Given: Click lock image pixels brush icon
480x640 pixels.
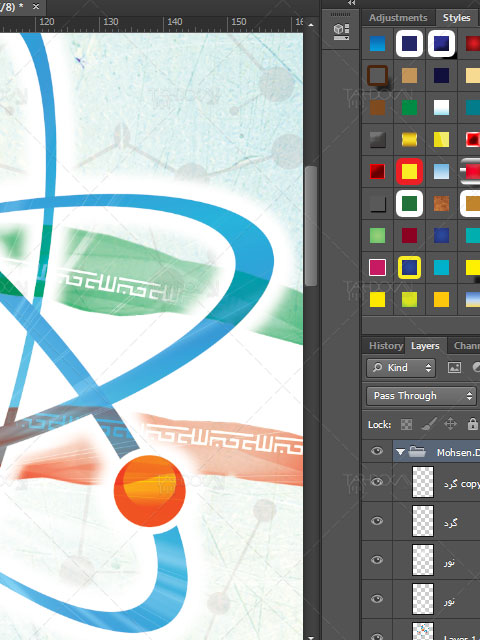Looking at the screenshot, I should (428, 424).
